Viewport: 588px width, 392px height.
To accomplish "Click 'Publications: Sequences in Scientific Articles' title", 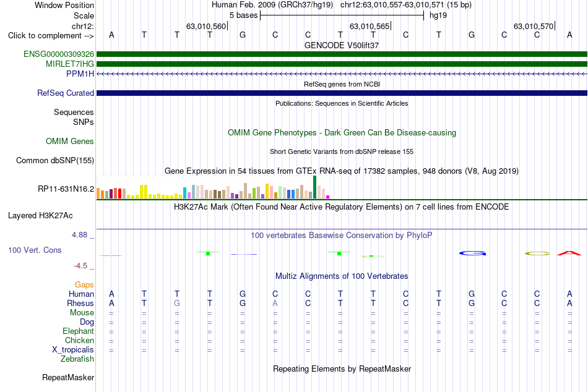I will 342,103.
